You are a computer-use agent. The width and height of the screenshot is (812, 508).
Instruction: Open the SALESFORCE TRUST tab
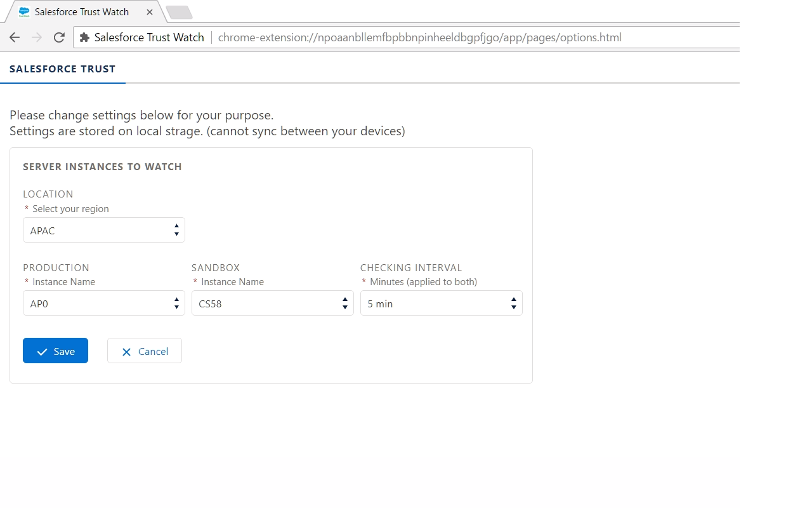point(63,69)
